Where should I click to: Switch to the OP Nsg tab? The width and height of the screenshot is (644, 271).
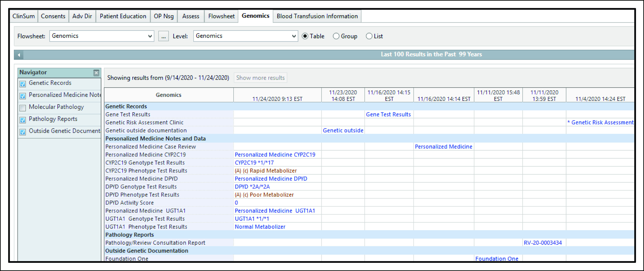(x=164, y=16)
